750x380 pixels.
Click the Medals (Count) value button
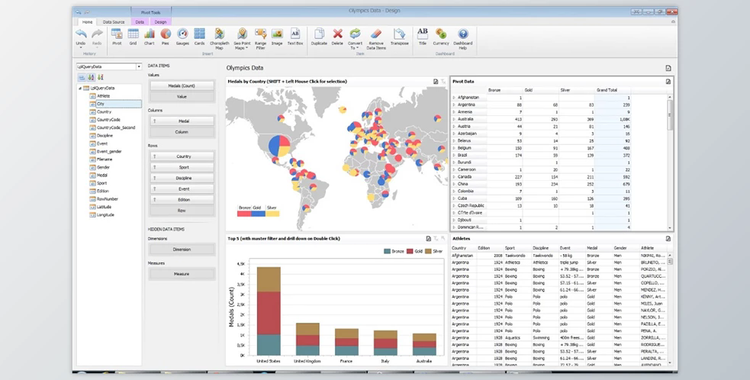(182, 86)
